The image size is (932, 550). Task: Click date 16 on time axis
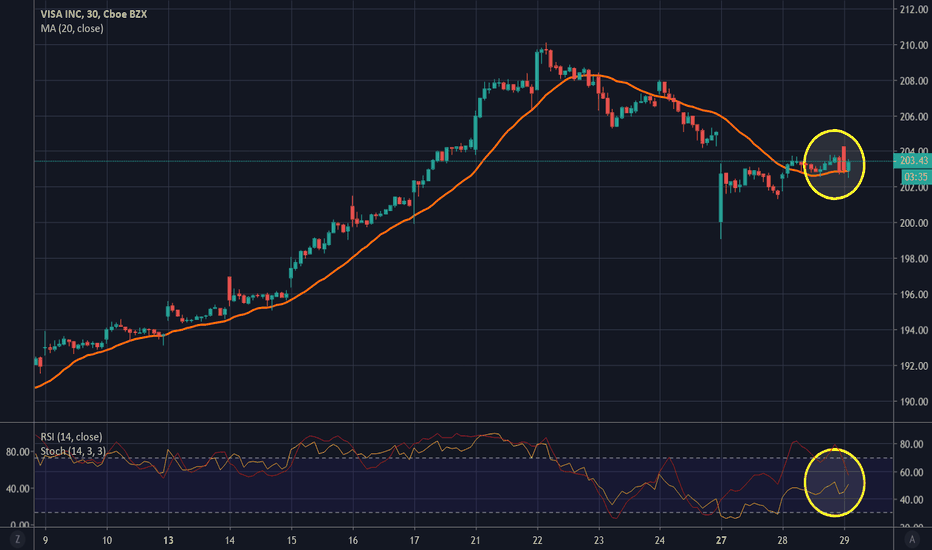(x=353, y=540)
